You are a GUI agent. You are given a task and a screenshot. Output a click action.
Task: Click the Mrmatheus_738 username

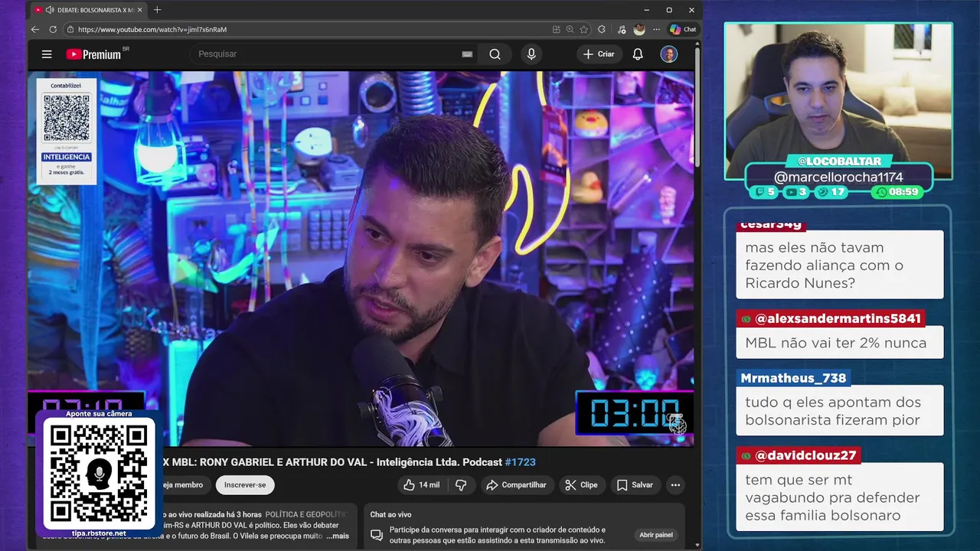793,378
